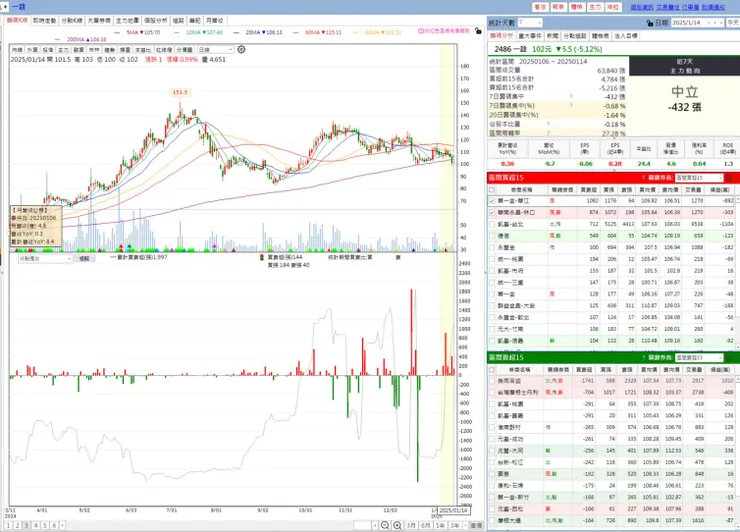Tick the checkbox for 永豐金 row
Image resolution: width=740 pixels, height=532 pixels.
pos(492,247)
